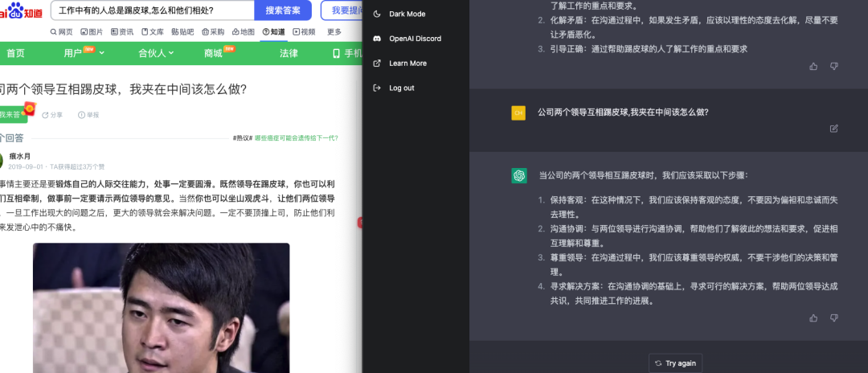
Task: Edit the user message 公司两个领导互相踢皮球
Action: [x=833, y=129]
